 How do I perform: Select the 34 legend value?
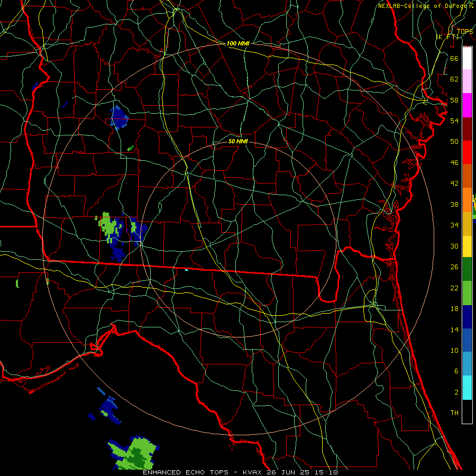[x=454, y=225]
